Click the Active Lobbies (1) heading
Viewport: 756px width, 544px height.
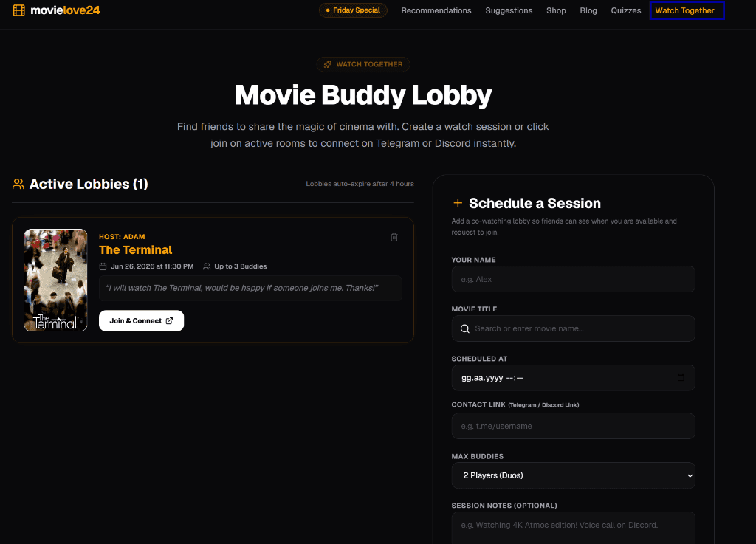tap(89, 184)
